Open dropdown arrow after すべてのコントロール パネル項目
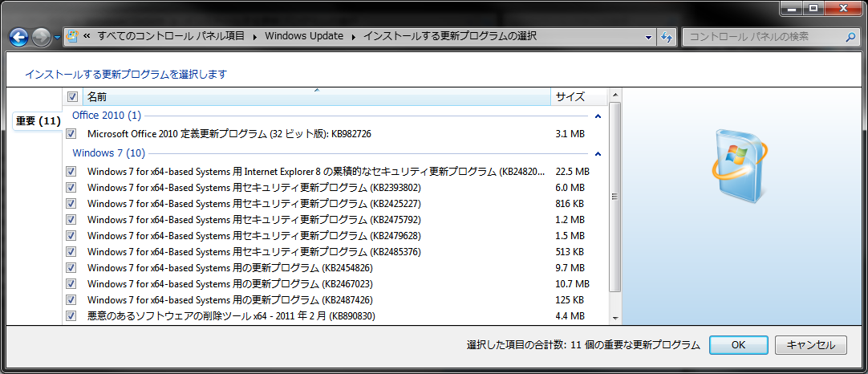The height and width of the screenshot is (374, 868). (x=255, y=37)
